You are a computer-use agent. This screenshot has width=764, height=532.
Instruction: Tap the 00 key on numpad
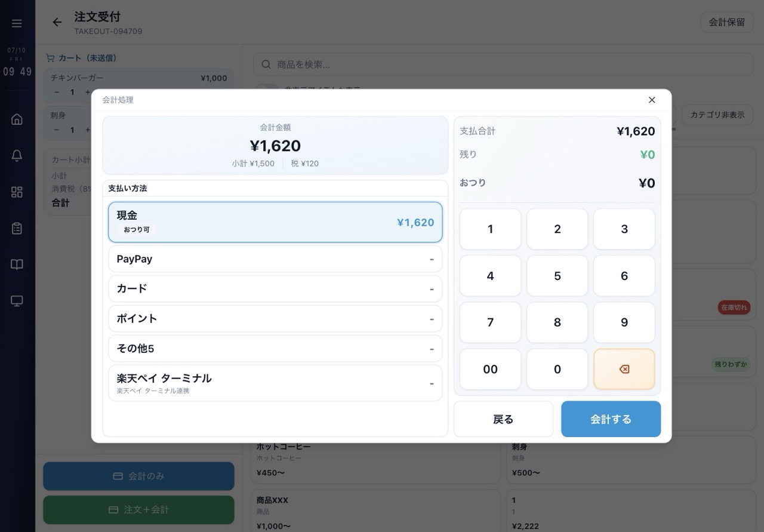tap(490, 369)
